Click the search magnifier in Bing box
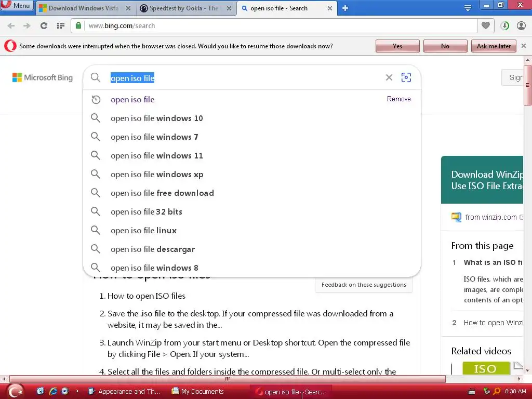 tap(96, 78)
